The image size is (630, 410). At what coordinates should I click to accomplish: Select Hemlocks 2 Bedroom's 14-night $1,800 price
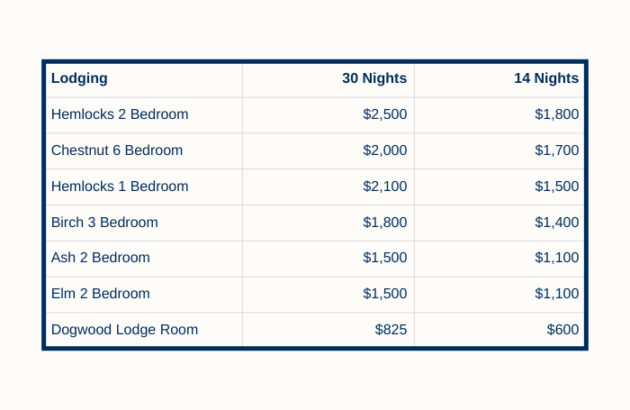[557, 114]
